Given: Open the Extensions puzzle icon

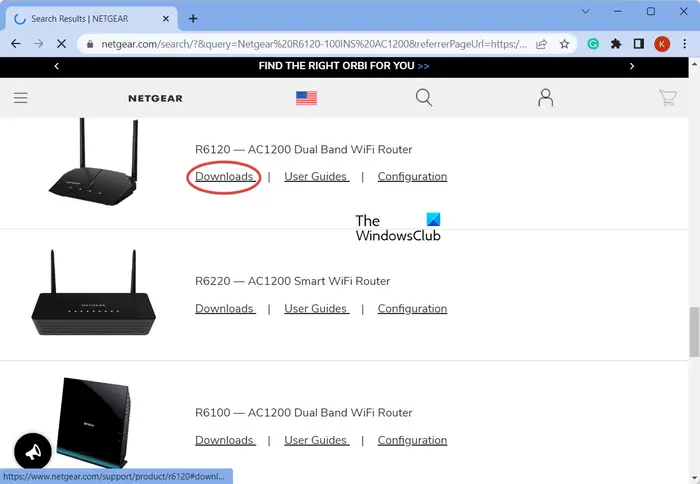Looking at the screenshot, I should (616, 44).
